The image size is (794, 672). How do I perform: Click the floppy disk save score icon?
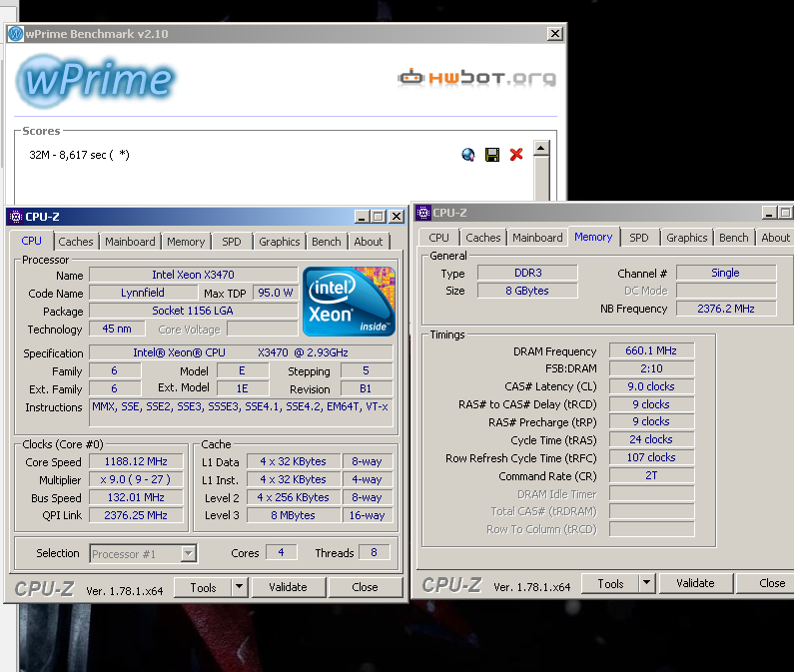(492, 154)
